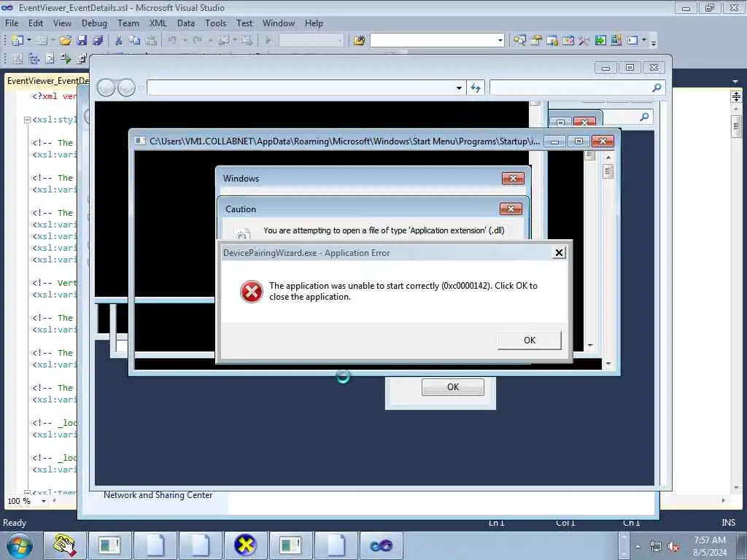
Task: Click the '<?xml ver' code line
Action: tap(54, 96)
